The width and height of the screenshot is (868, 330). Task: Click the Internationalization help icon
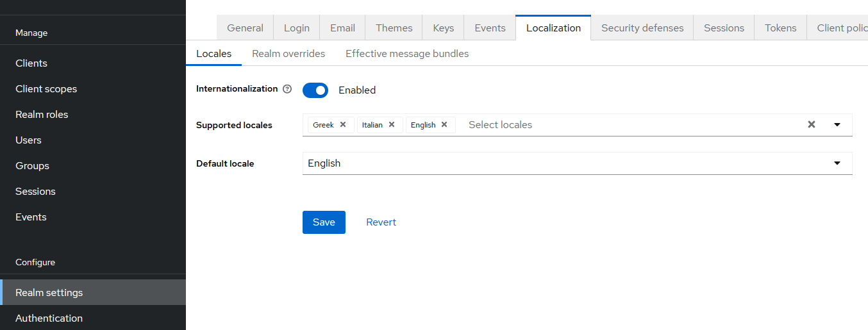[x=287, y=89]
